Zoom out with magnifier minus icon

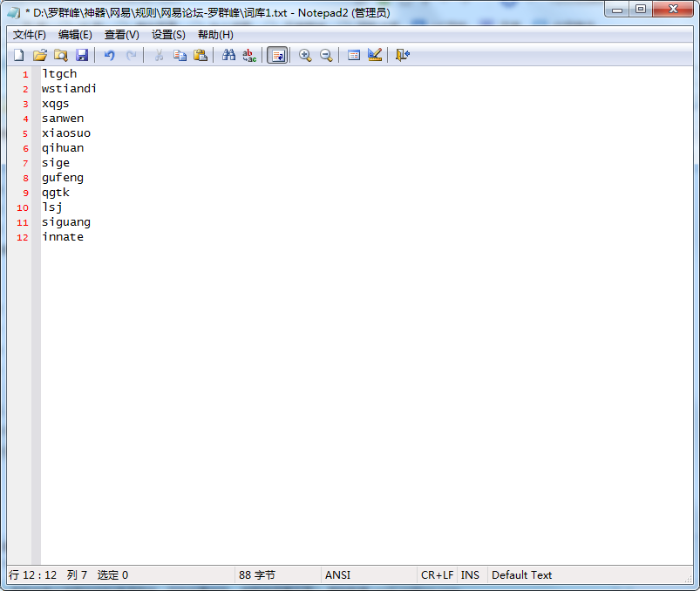[x=326, y=55]
